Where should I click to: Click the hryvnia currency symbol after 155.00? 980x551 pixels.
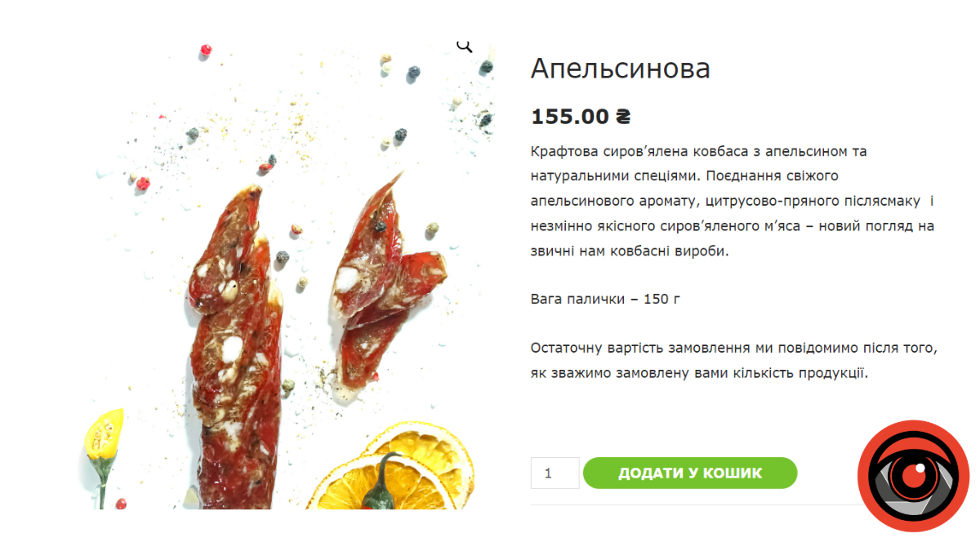pos(622,117)
